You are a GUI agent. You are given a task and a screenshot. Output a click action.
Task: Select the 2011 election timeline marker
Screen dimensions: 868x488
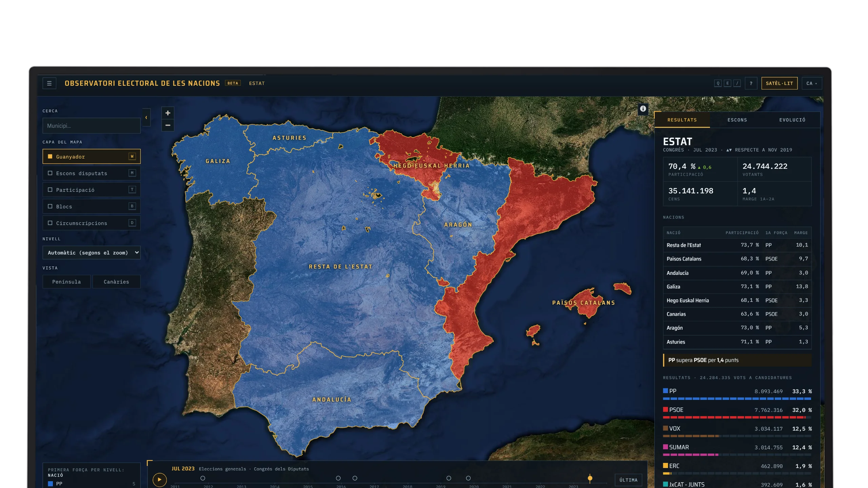tap(203, 478)
